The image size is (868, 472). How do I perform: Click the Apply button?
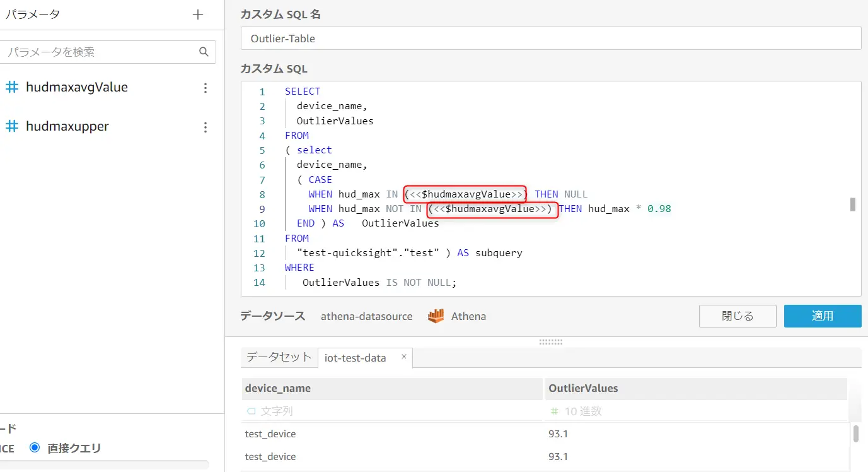823,316
